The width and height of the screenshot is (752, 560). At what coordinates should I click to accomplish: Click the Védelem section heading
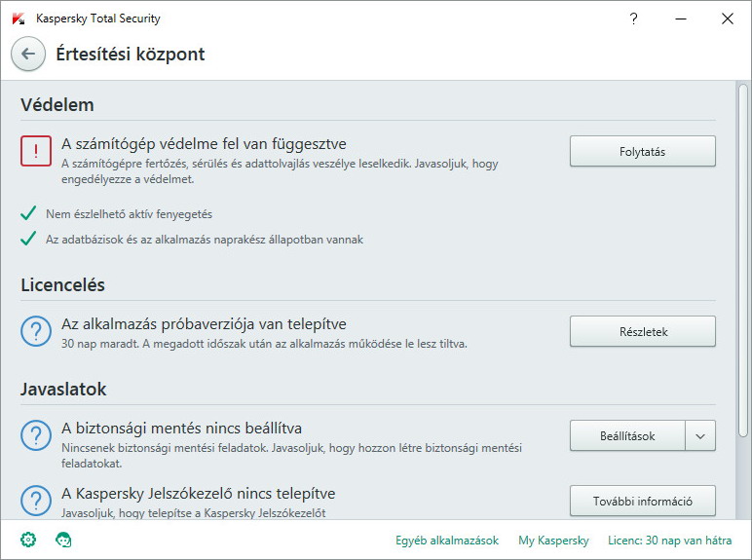[57, 104]
